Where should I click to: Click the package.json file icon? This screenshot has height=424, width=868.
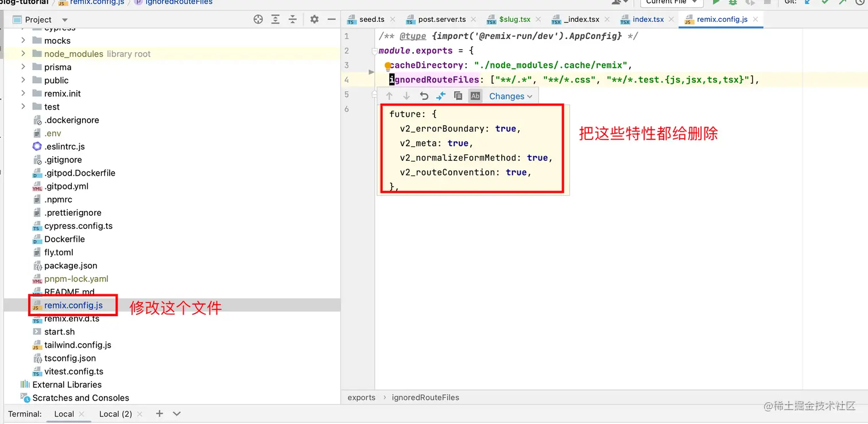[x=37, y=266]
